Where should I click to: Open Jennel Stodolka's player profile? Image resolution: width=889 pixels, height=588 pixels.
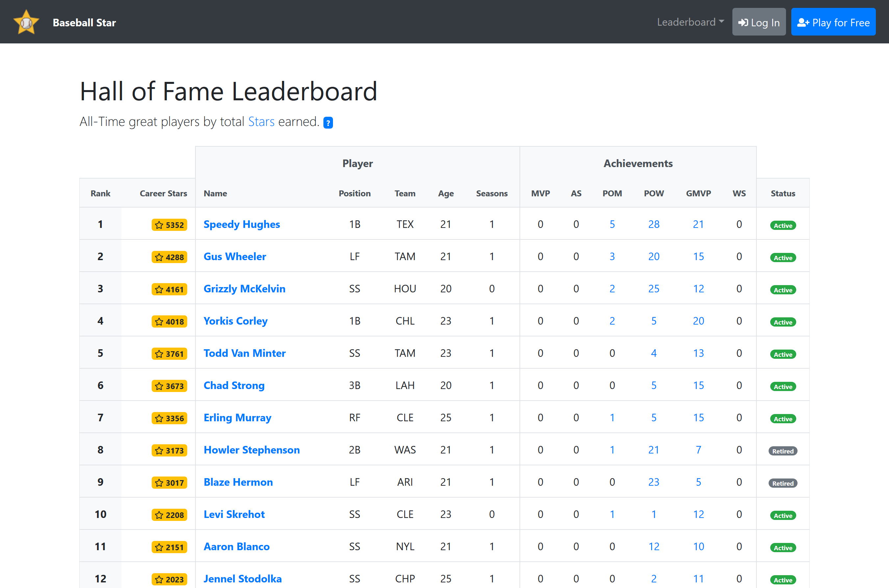[242, 578]
